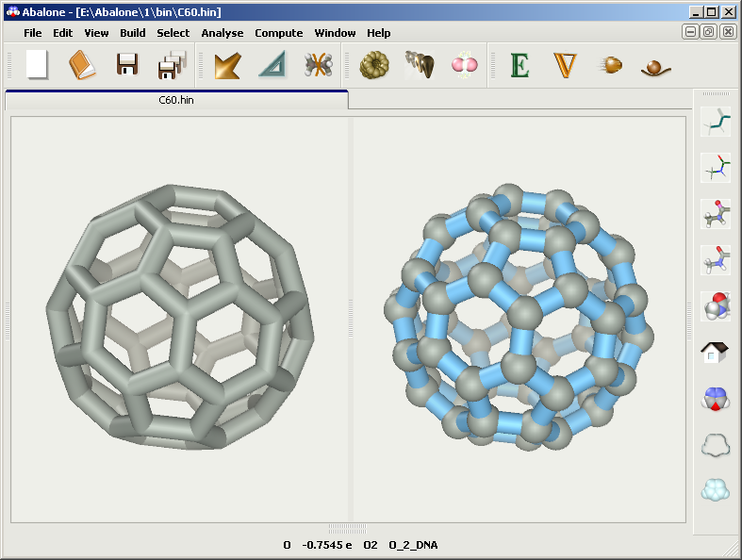Image resolution: width=742 pixels, height=560 pixels.
Task: Click the ball-on-curve minimization icon
Action: click(656, 68)
